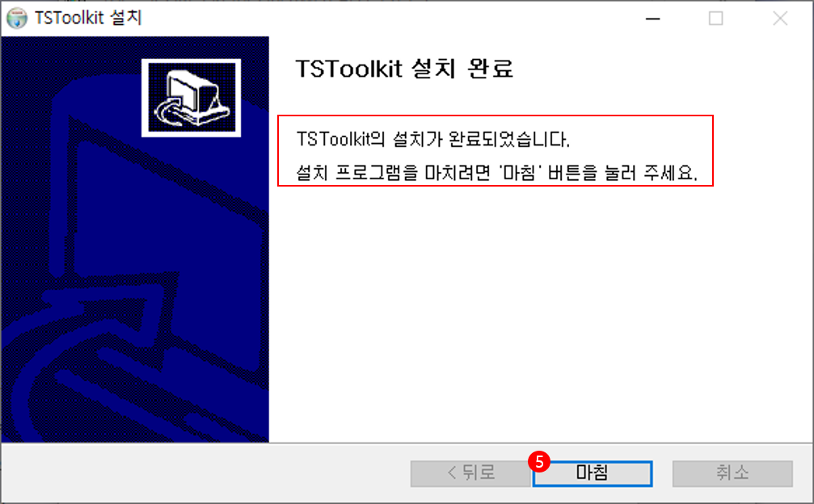Close the TSToolkit 설치 window

coord(780,19)
